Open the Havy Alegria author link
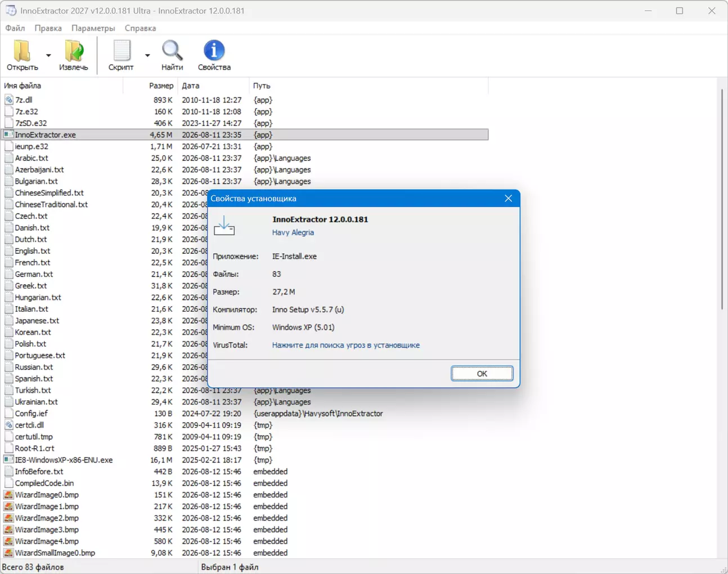The image size is (728, 574). (x=293, y=232)
